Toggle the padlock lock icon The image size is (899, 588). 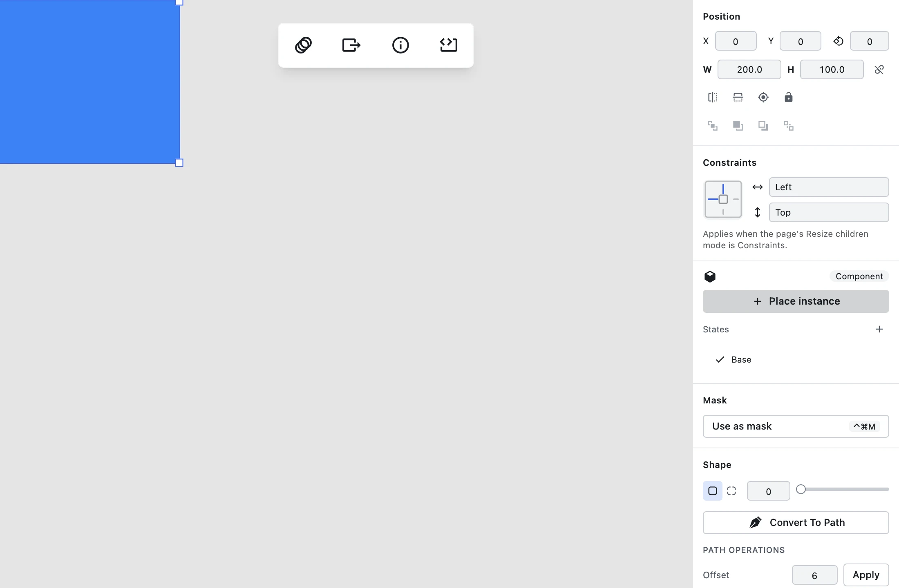[789, 97]
